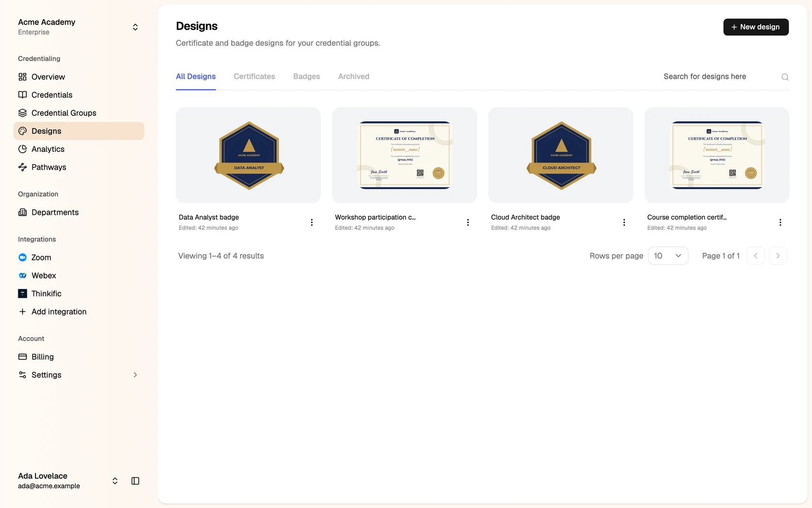Click the plus icon for Add integration
Screen dimensions: 812x508
[x=22, y=311]
